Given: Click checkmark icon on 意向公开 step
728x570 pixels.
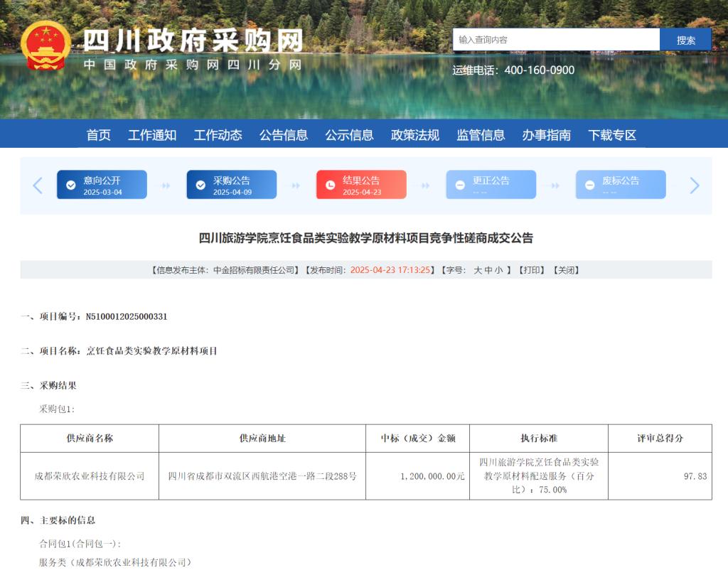Looking at the screenshot, I should 71,185.
